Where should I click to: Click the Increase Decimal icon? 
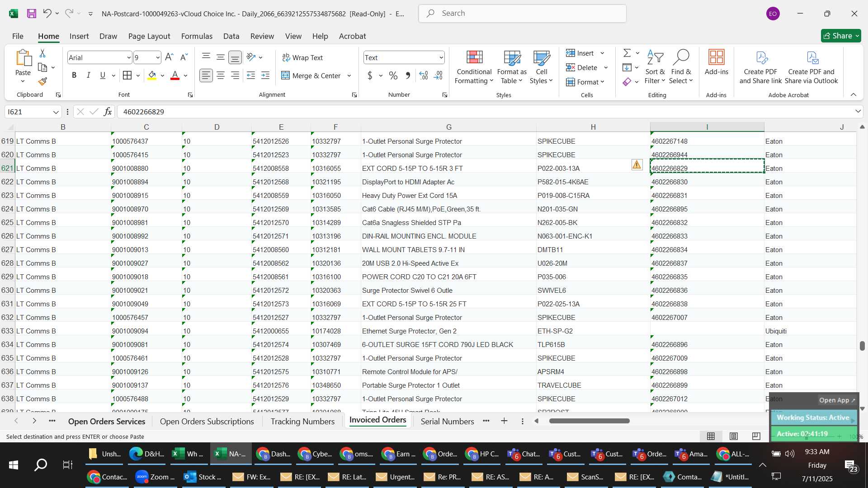coord(424,75)
